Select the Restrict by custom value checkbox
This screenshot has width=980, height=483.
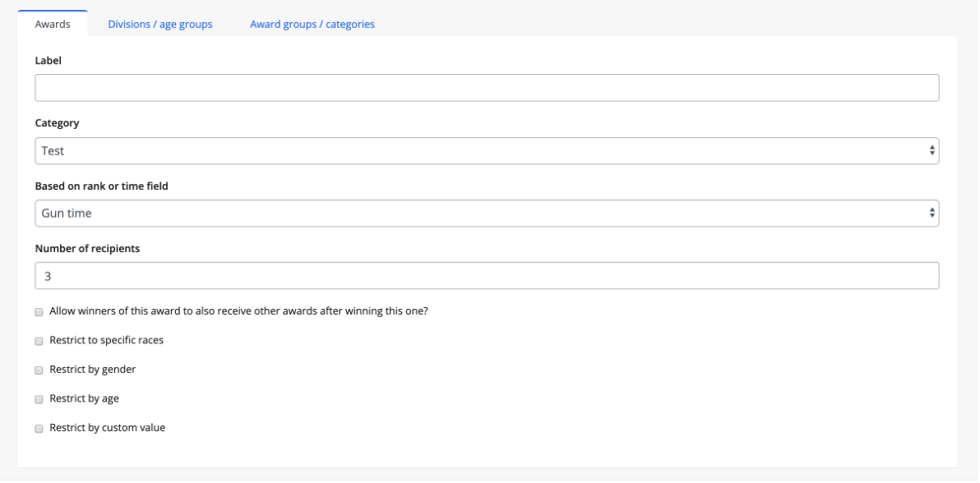pos(39,428)
